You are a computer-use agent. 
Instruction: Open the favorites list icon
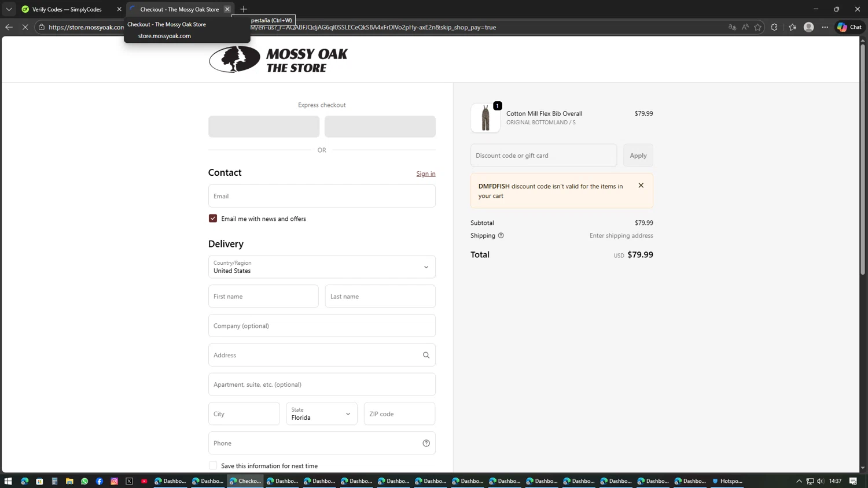pyautogui.click(x=792, y=27)
